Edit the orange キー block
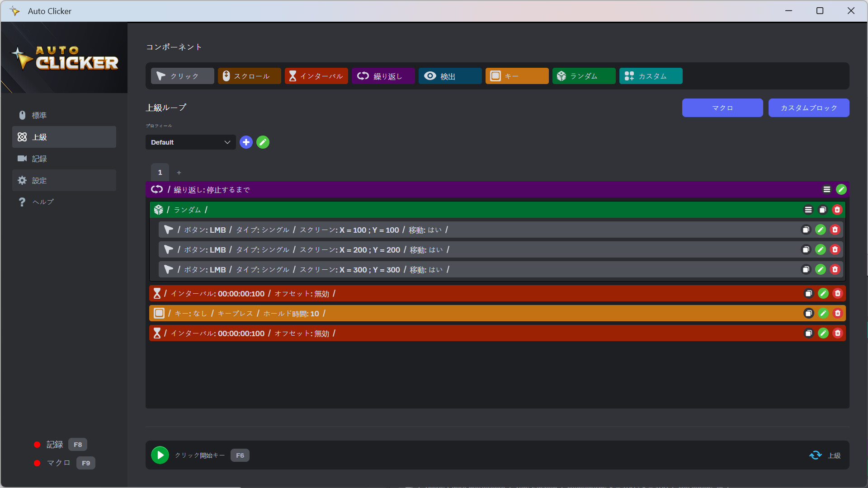Image resolution: width=868 pixels, height=488 pixels. 823,314
